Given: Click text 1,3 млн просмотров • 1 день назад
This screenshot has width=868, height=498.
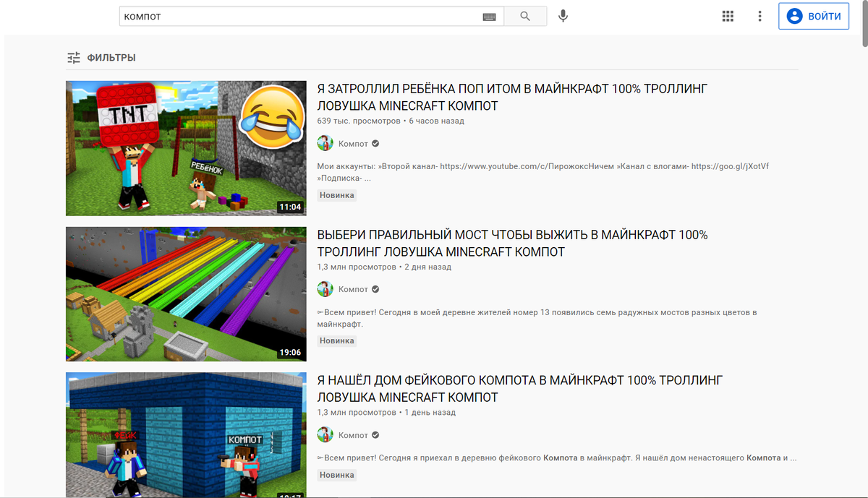Looking at the screenshot, I should point(386,412).
